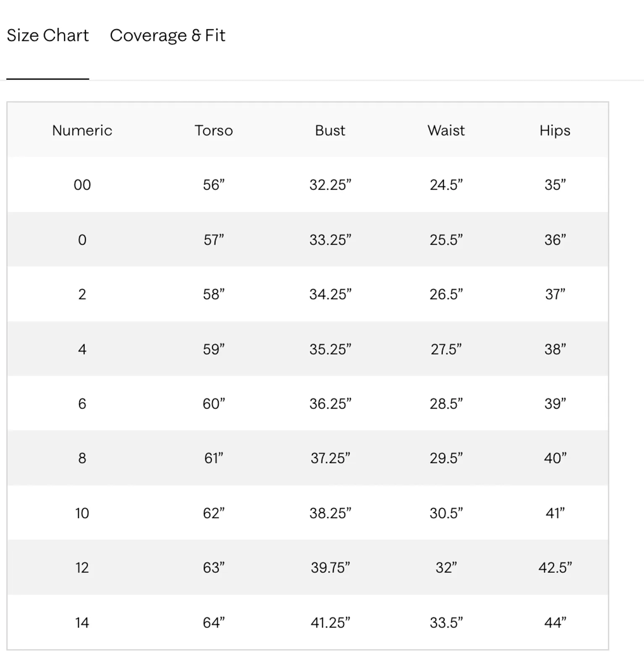Screen dimensions: 644x672
Task: Click the Hips column header
Action: coord(555,131)
